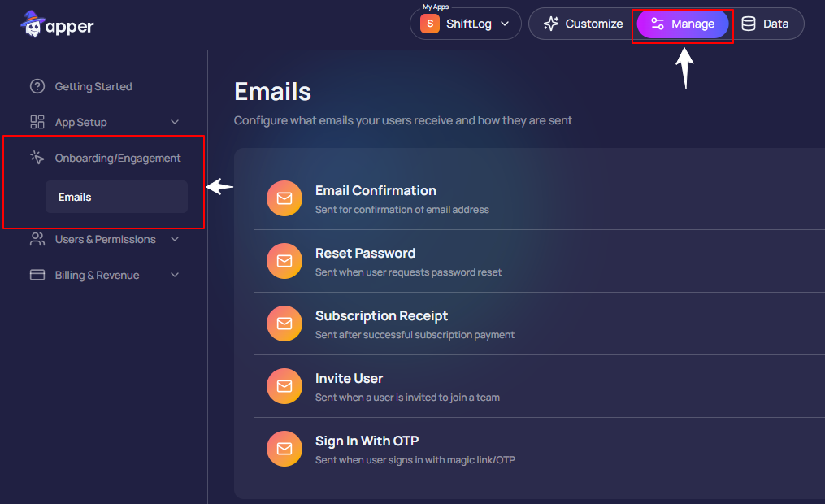Click the Getting Started question mark icon

37,86
